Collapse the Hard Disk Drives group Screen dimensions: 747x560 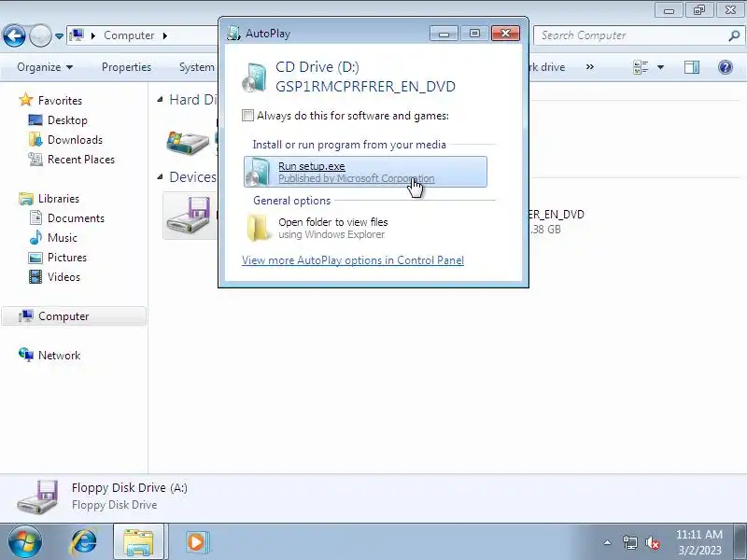(160, 100)
